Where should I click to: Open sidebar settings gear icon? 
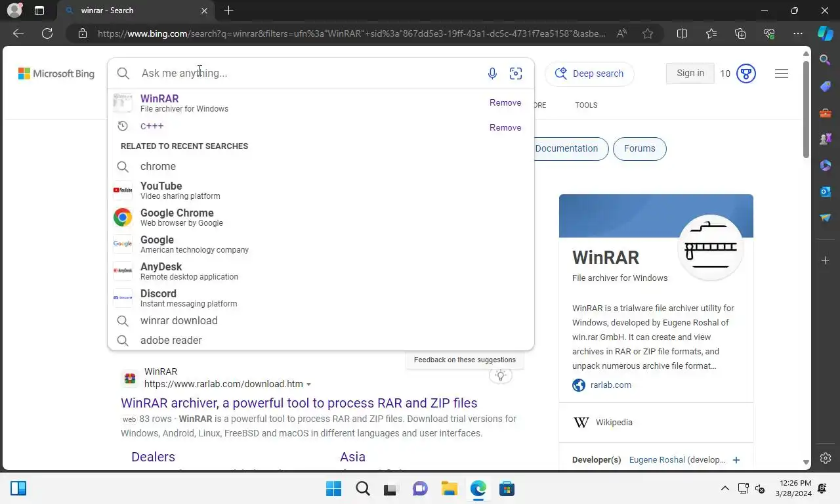[826, 458]
